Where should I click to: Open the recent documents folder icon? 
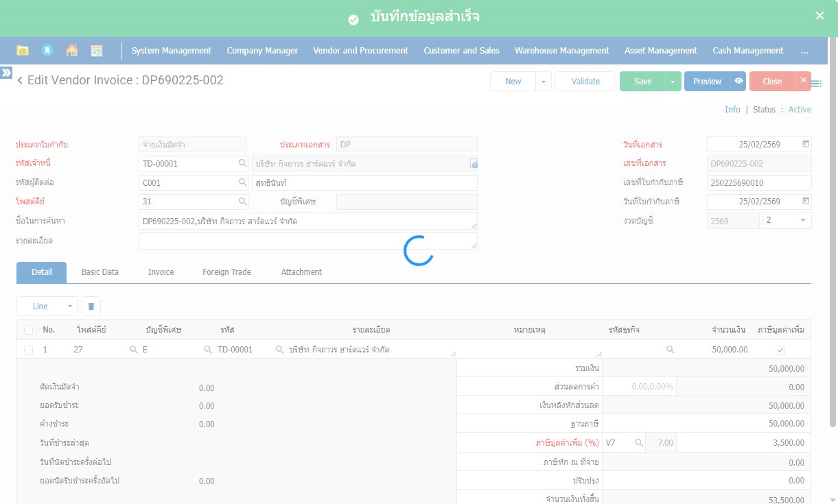[x=23, y=51]
